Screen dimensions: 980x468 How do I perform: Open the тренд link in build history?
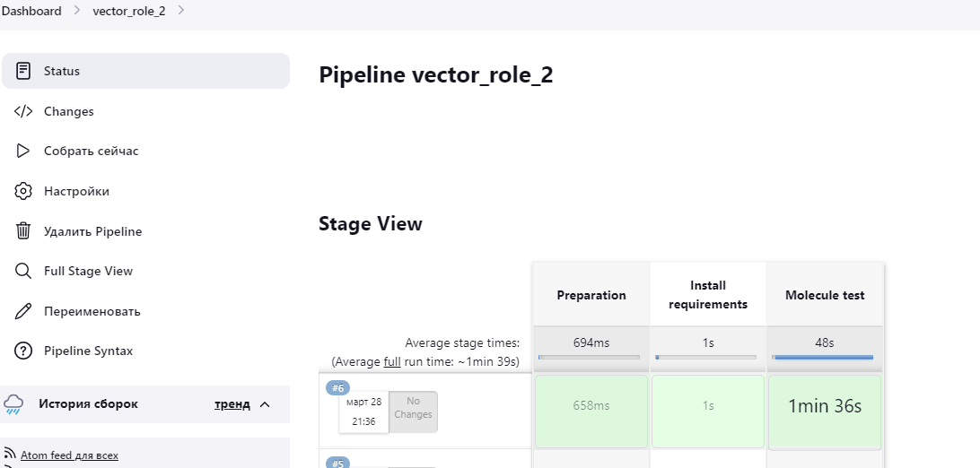(x=232, y=404)
